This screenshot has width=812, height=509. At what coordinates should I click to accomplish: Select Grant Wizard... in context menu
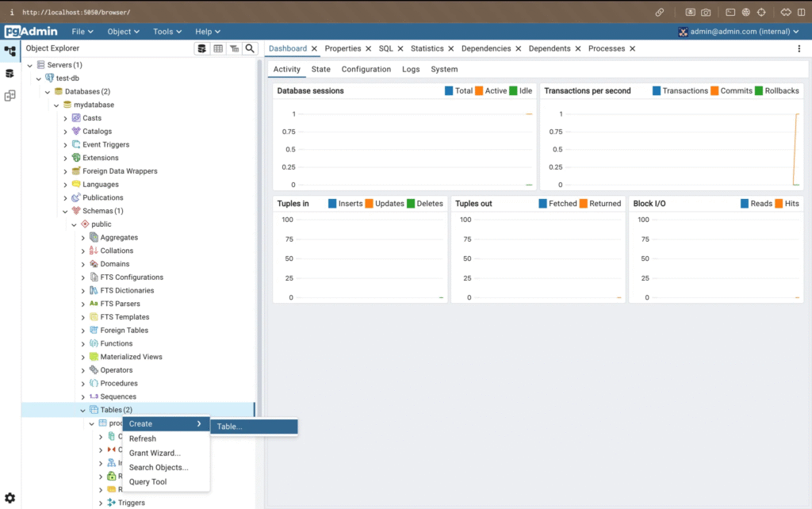click(166, 453)
